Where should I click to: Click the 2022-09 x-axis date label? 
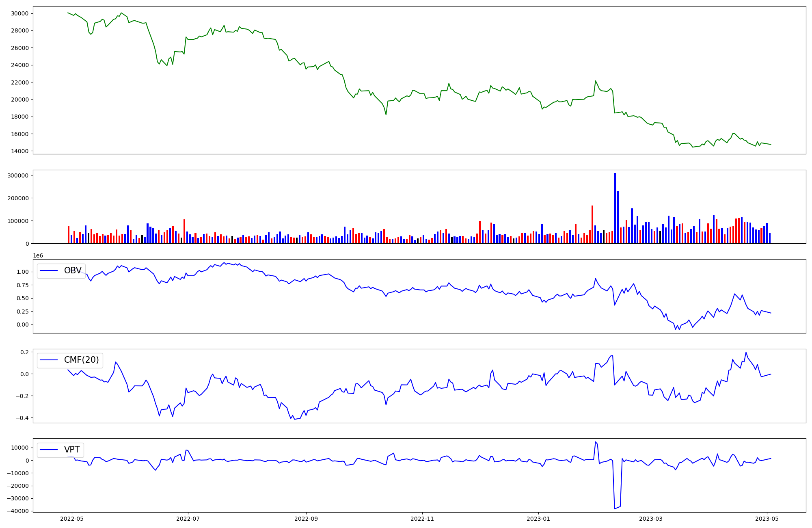[x=306, y=519]
